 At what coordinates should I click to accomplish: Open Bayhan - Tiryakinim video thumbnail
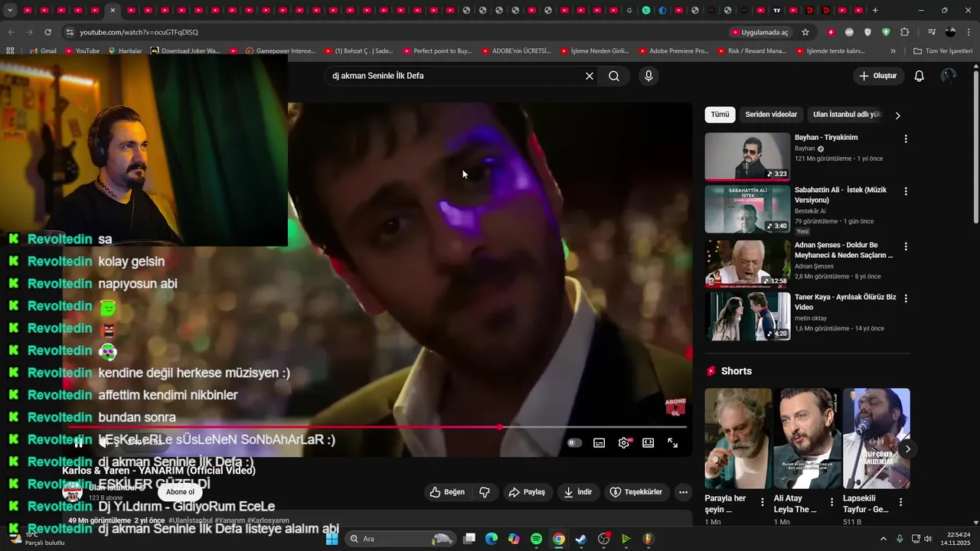[x=747, y=157]
